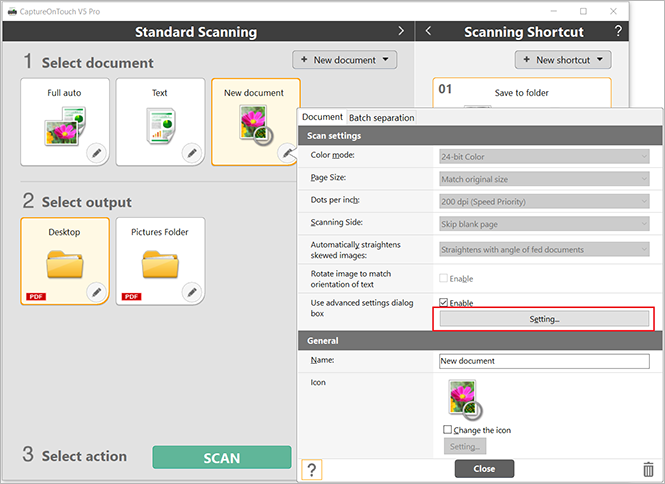Select the 01 Save to folder shortcut
Image resolution: width=665 pixels, height=484 pixels.
click(522, 92)
